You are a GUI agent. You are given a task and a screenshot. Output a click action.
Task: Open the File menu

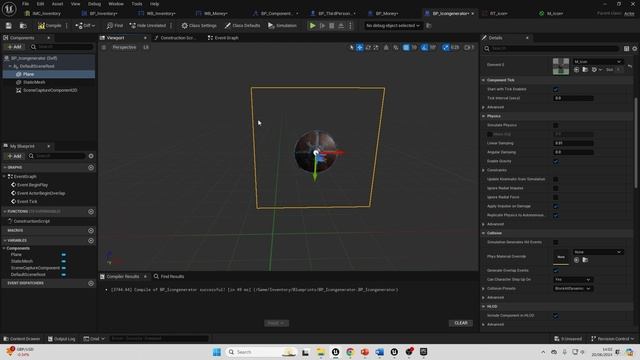point(25,4)
